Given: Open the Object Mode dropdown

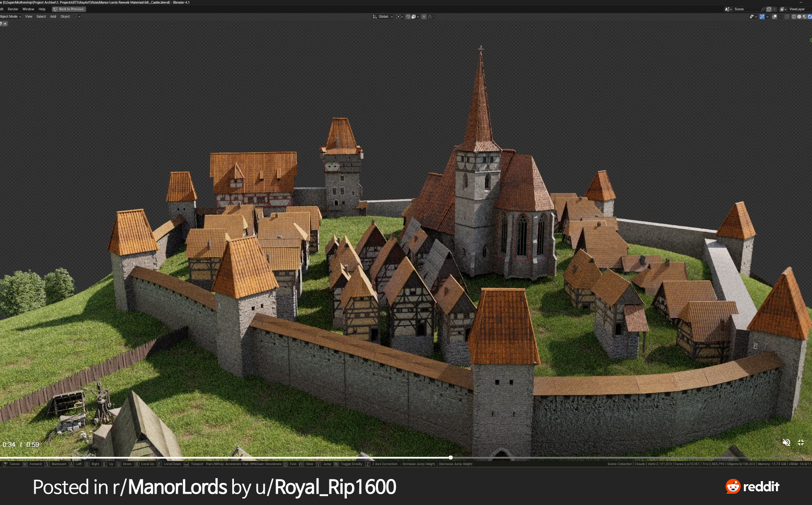Looking at the screenshot, I should [x=10, y=16].
